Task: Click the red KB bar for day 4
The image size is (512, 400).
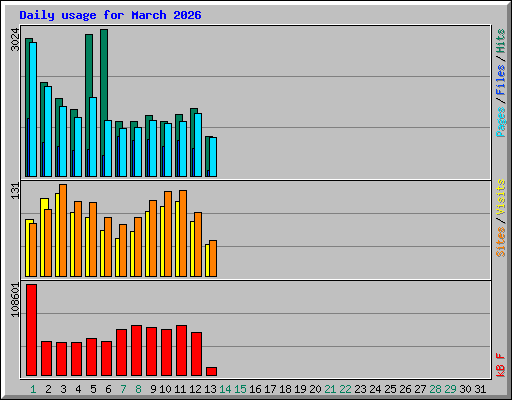Action: (77, 359)
